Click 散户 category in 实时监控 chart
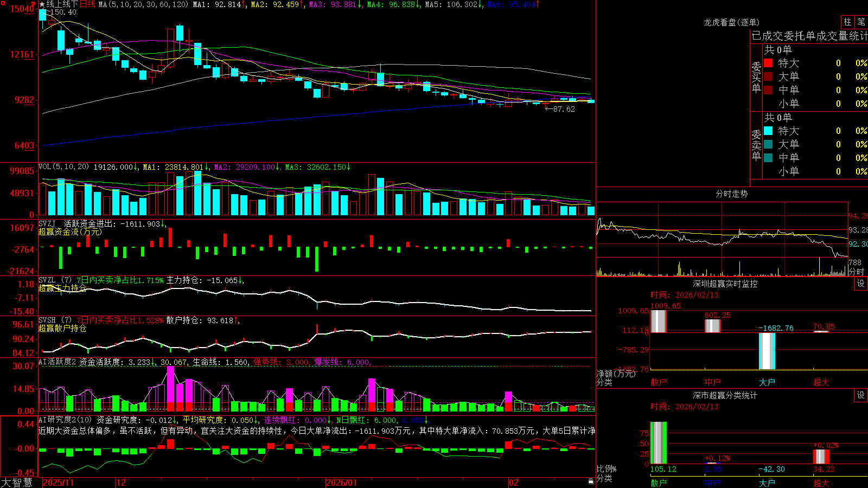This screenshot has width=868, height=488. (x=658, y=382)
